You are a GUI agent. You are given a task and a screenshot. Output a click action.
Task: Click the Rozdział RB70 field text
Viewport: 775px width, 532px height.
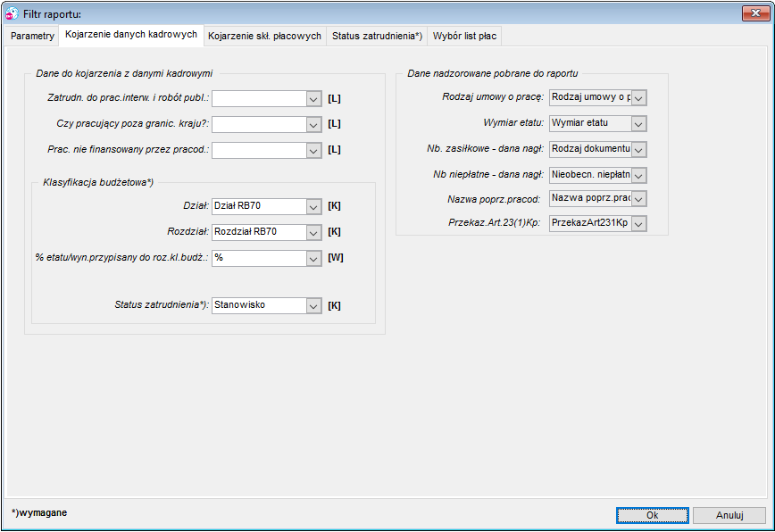(246, 232)
